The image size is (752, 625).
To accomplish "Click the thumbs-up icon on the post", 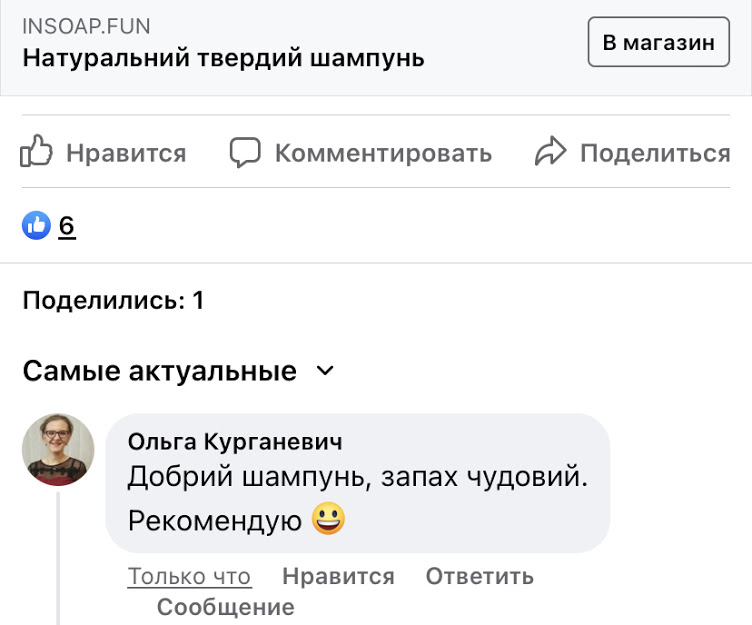I will [x=36, y=153].
